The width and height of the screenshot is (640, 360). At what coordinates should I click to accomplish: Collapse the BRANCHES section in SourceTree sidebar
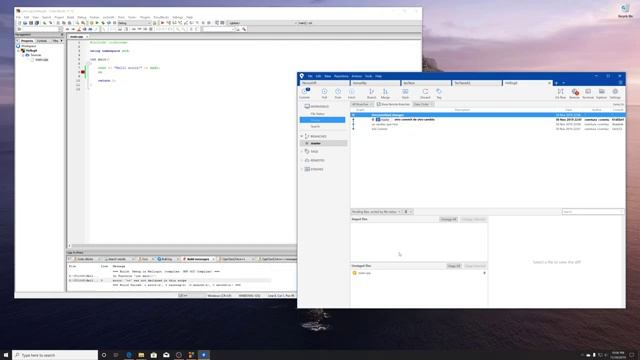302,136
